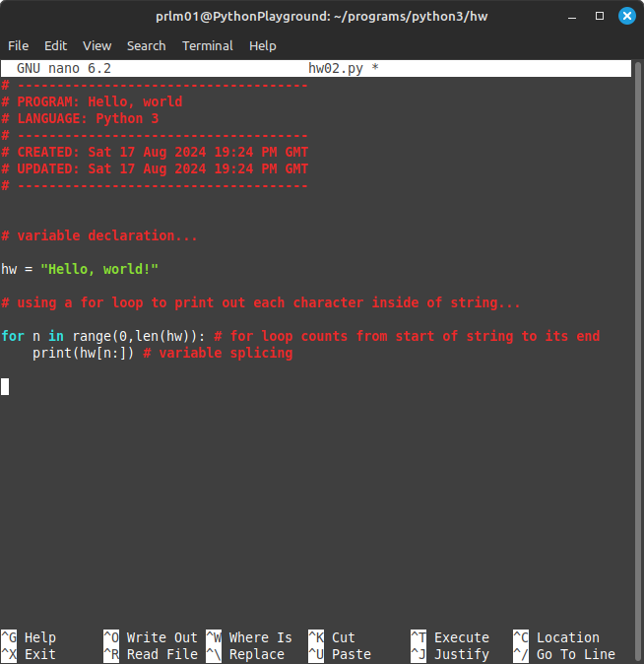The height and width of the screenshot is (664, 644).
Task: Click the ^\ Replace shortcut label
Action: click(x=245, y=654)
